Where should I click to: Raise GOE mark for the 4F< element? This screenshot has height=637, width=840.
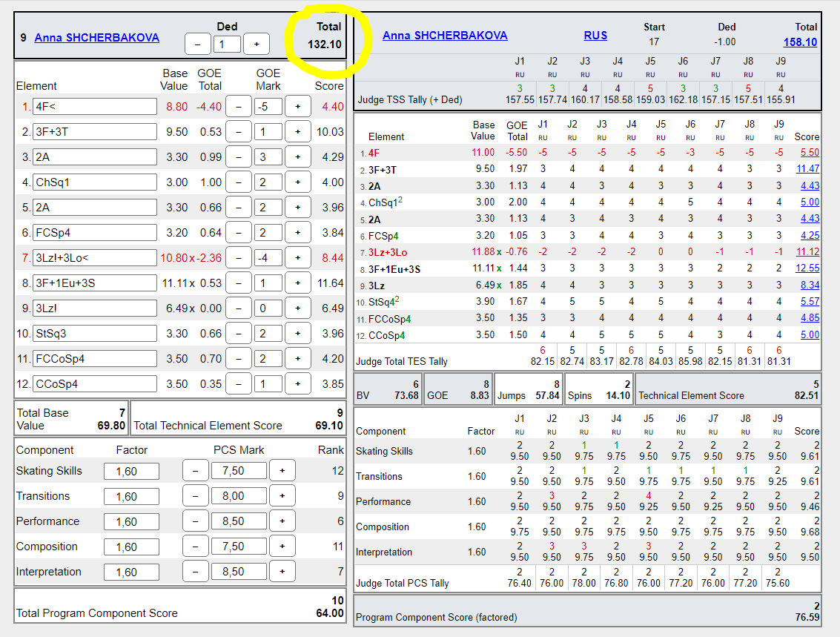(x=297, y=107)
